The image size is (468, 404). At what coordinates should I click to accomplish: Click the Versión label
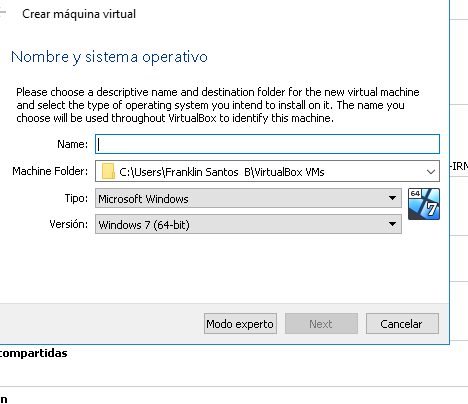pyautogui.click(x=68, y=224)
